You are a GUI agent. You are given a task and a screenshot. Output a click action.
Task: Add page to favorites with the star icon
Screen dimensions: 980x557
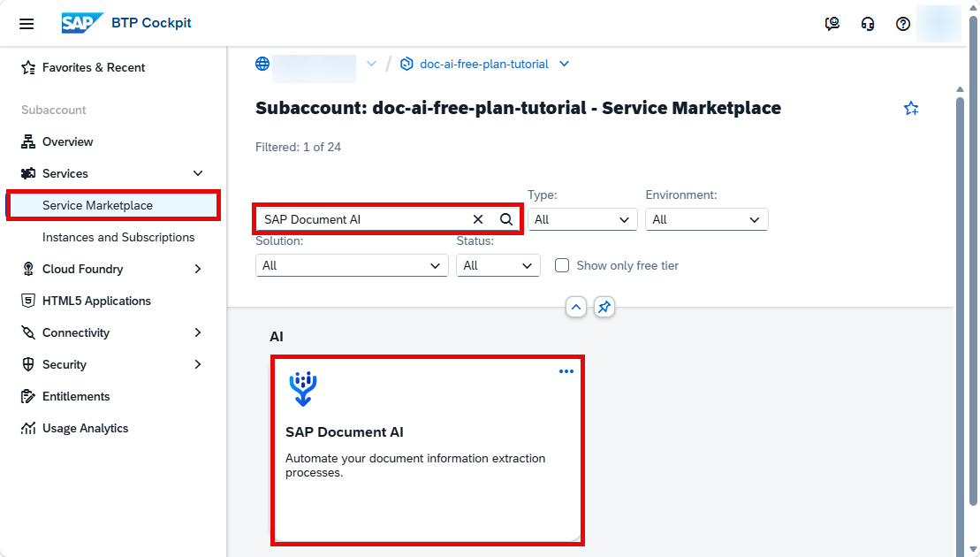(x=911, y=108)
